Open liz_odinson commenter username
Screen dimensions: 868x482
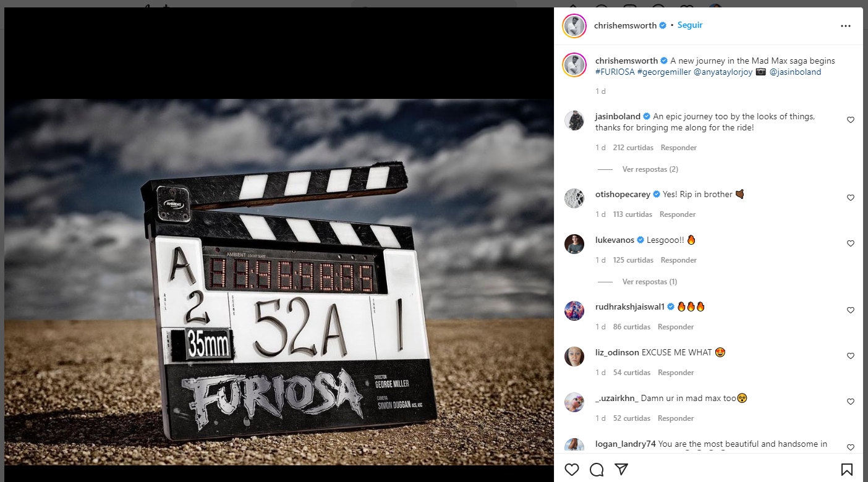tap(617, 353)
